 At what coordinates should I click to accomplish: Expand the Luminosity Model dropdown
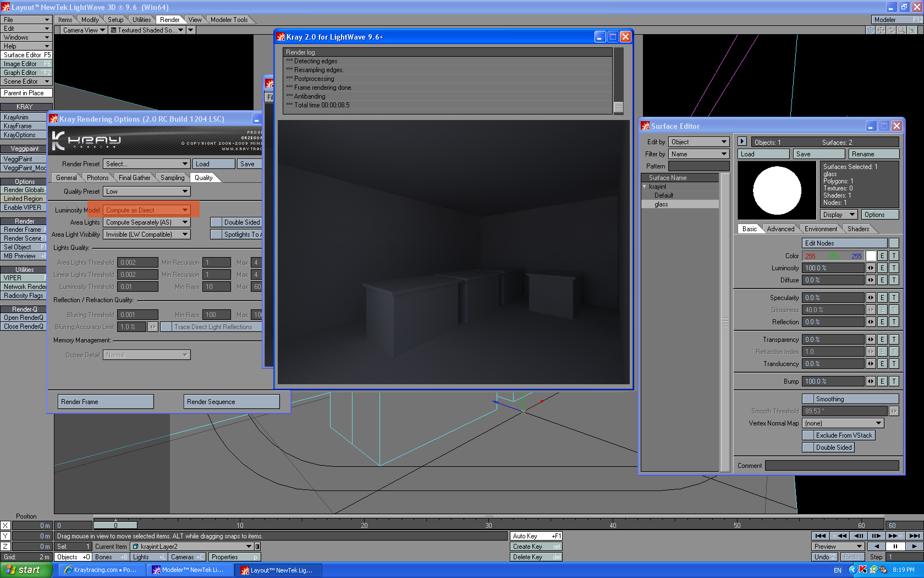click(x=146, y=210)
